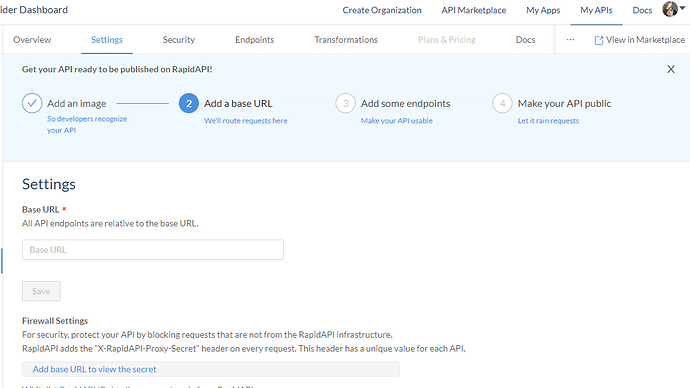Open the Endpoints tab
Viewport: 690px width, 388px height.
(x=254, y=40)
